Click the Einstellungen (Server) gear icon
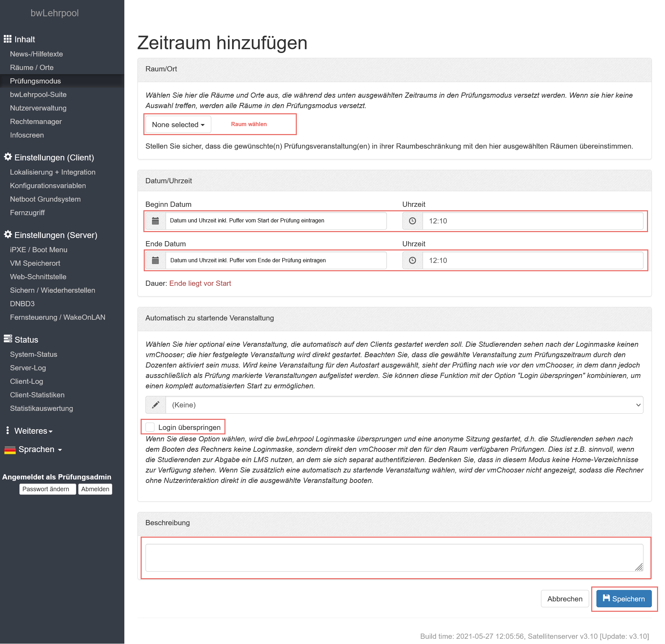This screenshot has width=665, height=644. click(x=8, y=235)
